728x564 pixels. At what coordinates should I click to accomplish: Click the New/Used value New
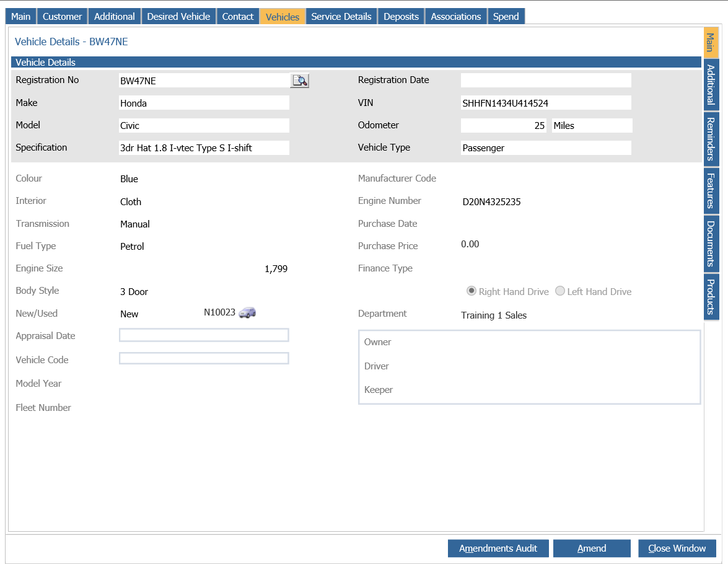pyautogui.click(x=129, y=314)
